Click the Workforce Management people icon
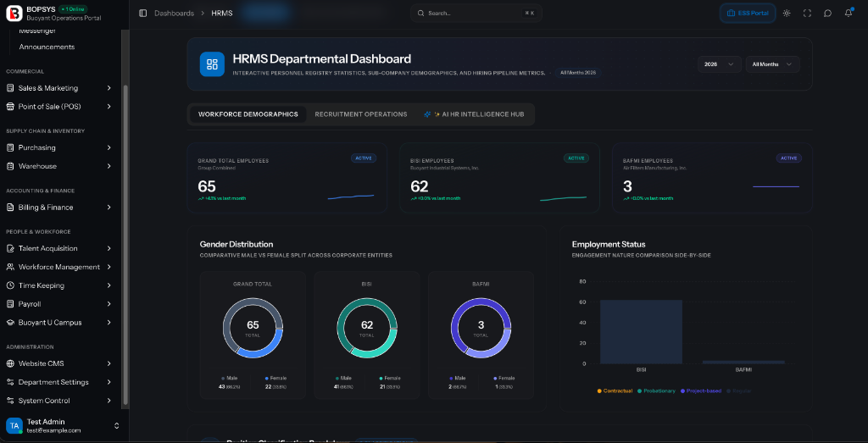 pyautogui.click(x=10, y=267)
